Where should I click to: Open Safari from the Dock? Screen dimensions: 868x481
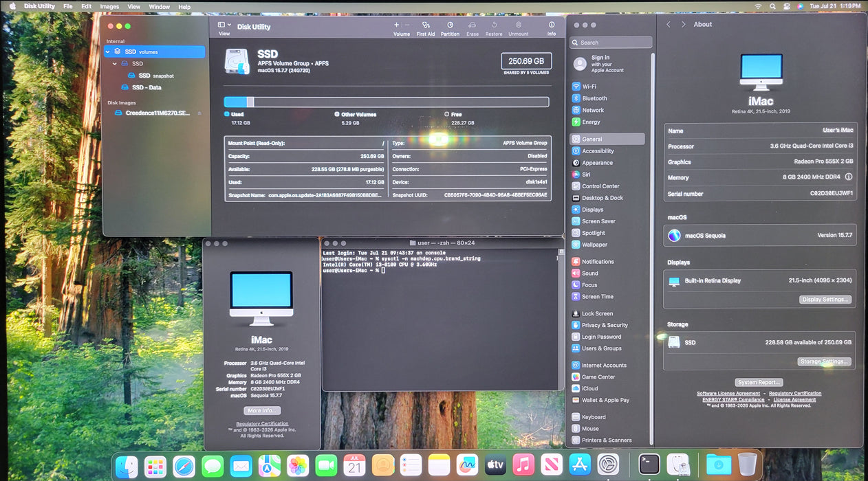184,465
